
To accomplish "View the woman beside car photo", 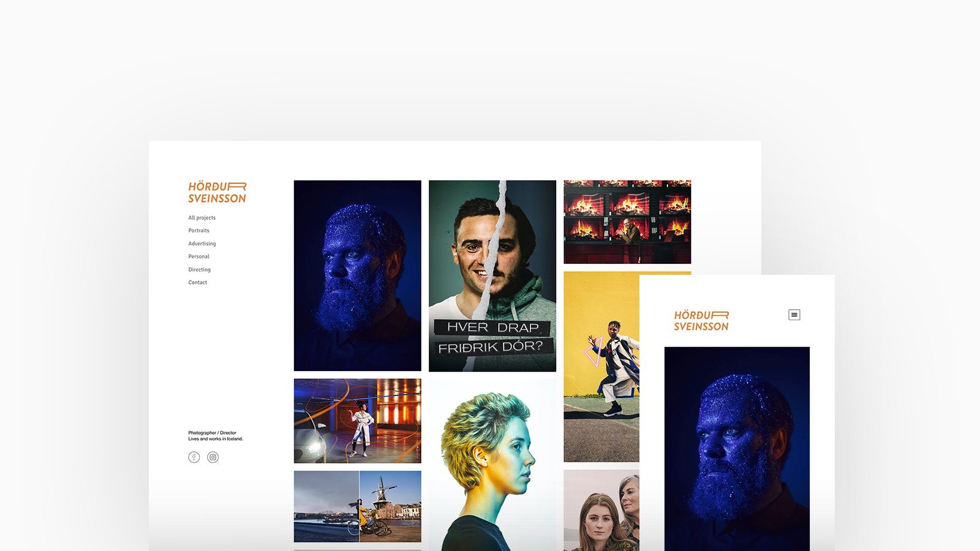I will click(357, 421).
